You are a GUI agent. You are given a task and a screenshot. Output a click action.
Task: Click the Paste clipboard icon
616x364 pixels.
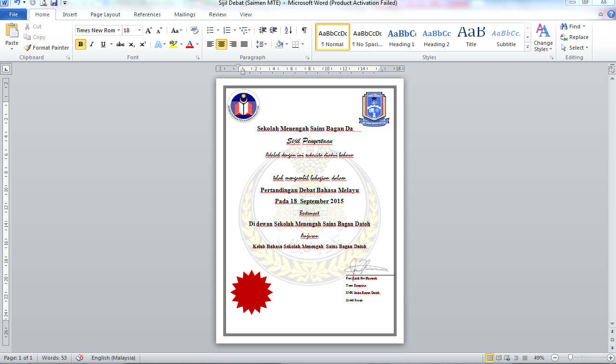12,31
